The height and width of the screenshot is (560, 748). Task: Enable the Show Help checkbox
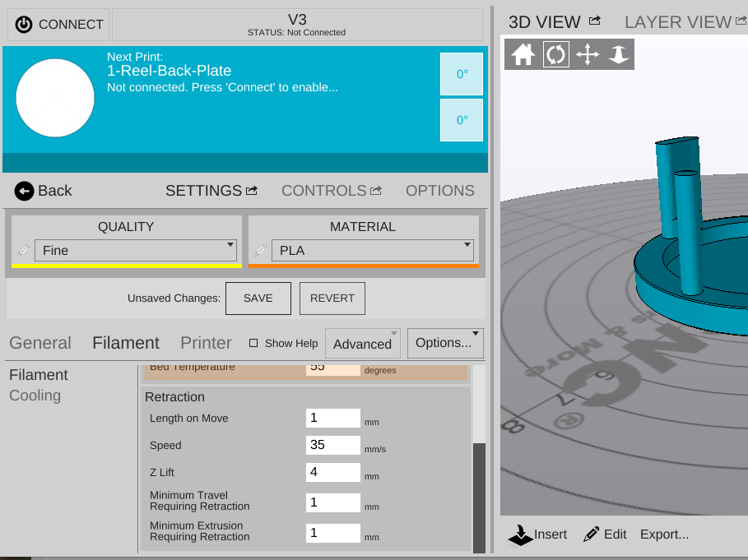click(x=253, y=343)
